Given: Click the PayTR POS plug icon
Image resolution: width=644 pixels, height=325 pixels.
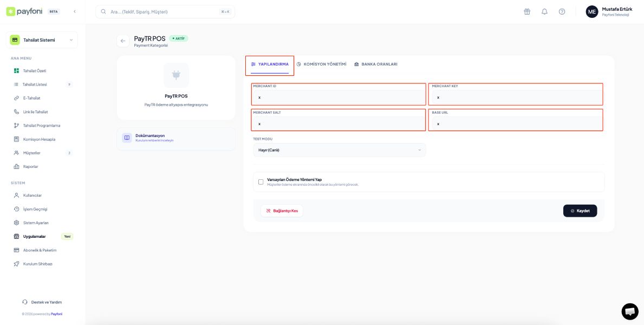Looking at the screenshot, I should click(x=176, y=75).
